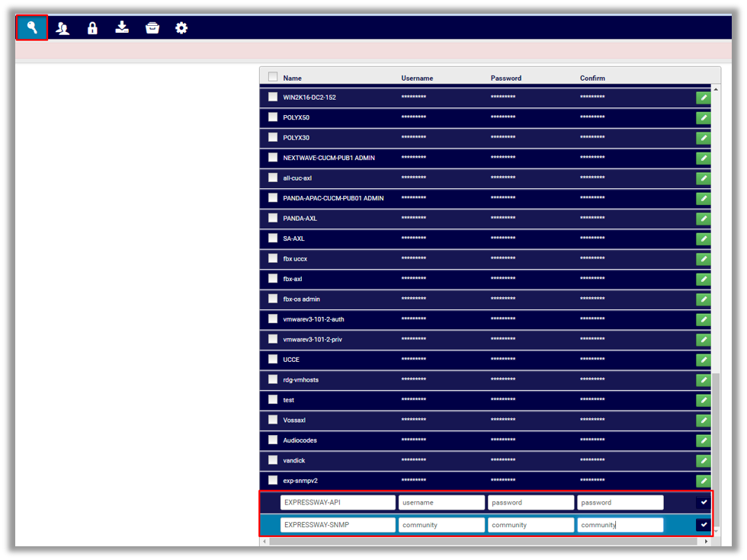
Task: Edit the Audiocodes credential entry
Action: (703, 440)
